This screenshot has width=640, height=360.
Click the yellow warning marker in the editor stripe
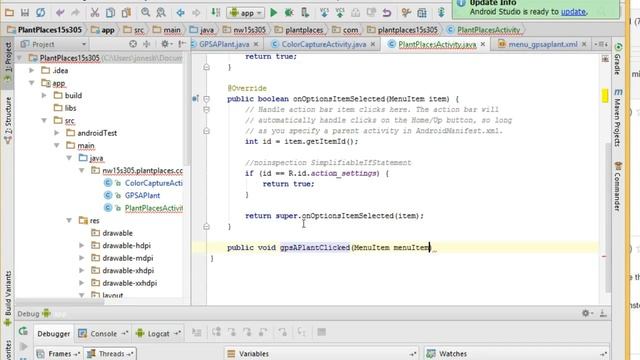pos(604,96)
